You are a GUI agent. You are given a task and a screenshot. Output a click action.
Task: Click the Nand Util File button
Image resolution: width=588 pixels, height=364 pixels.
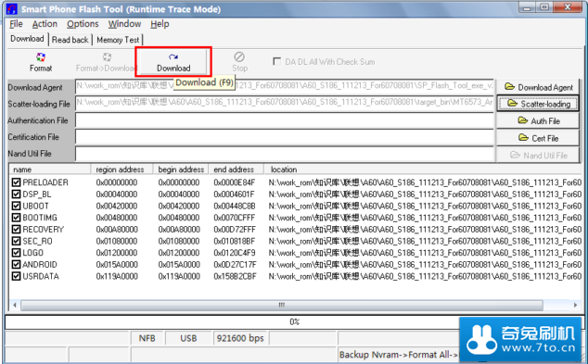point(538,155)
